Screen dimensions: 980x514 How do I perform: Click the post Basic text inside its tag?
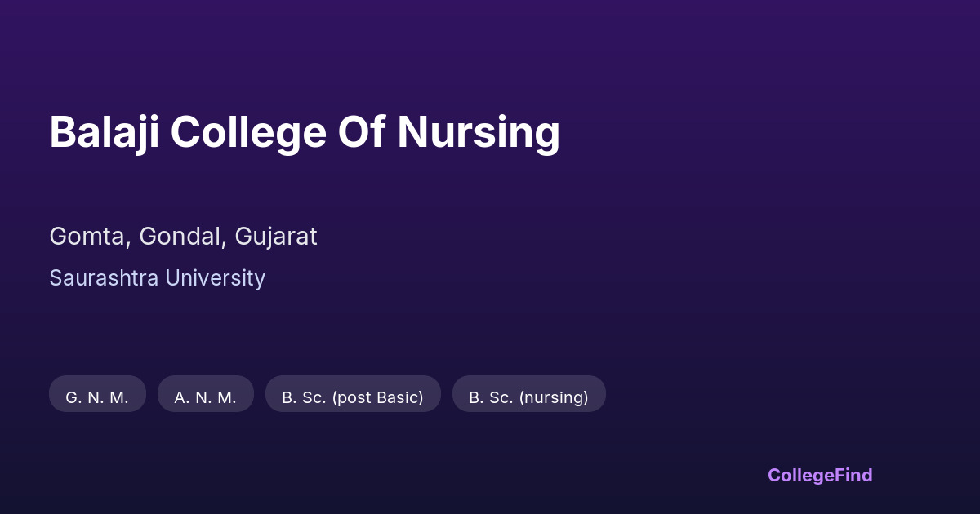(377, 397)
